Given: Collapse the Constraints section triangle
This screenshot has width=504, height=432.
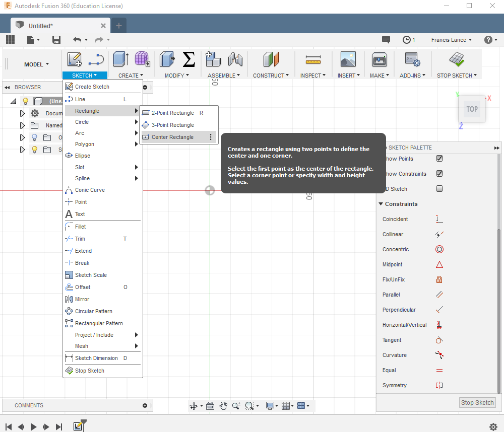Looking at the screenshot, I should [x=381, y=204].
